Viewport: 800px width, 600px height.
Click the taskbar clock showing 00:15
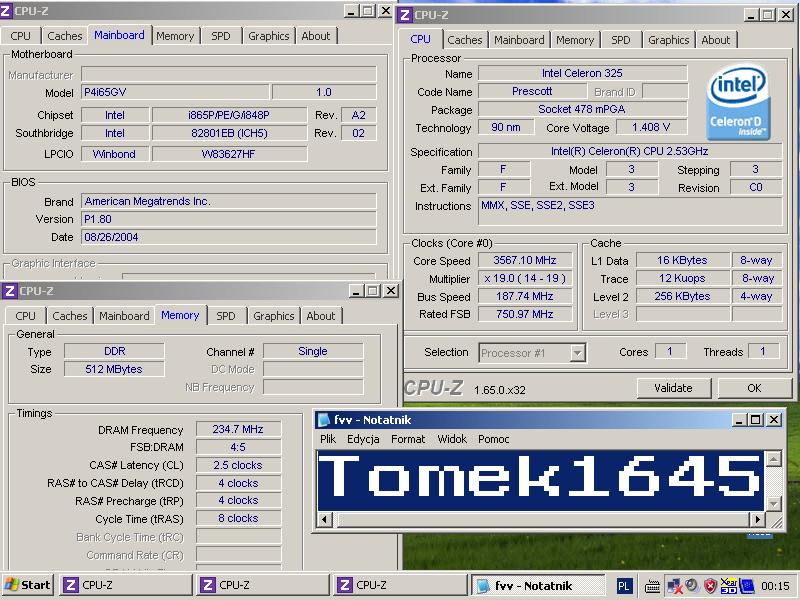(x=775, y=586)
